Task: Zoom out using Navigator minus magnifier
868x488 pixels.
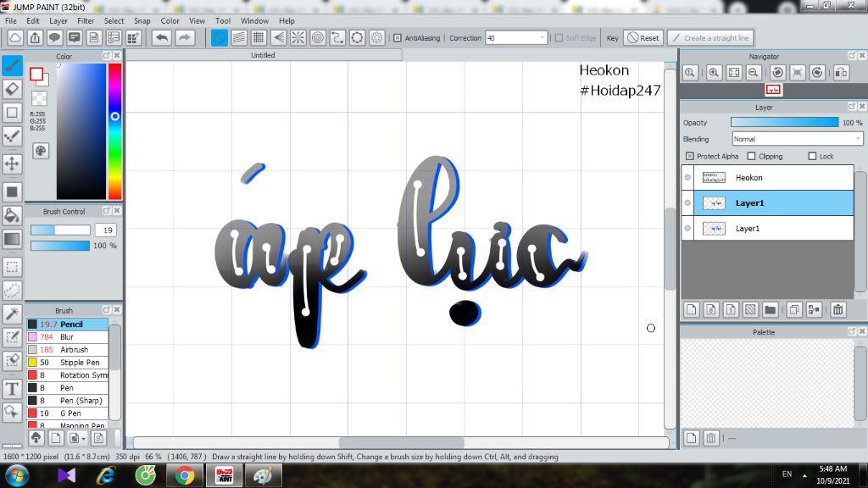Action: [x=754, y=73]
